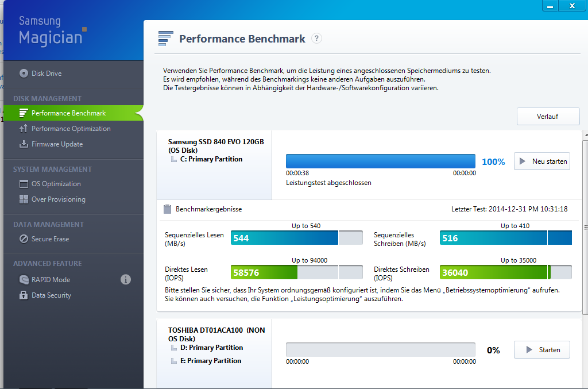The height and width of the screenshot is (389, 588).
Task: Close the Samsung Magician window
Action: point(572,6)
